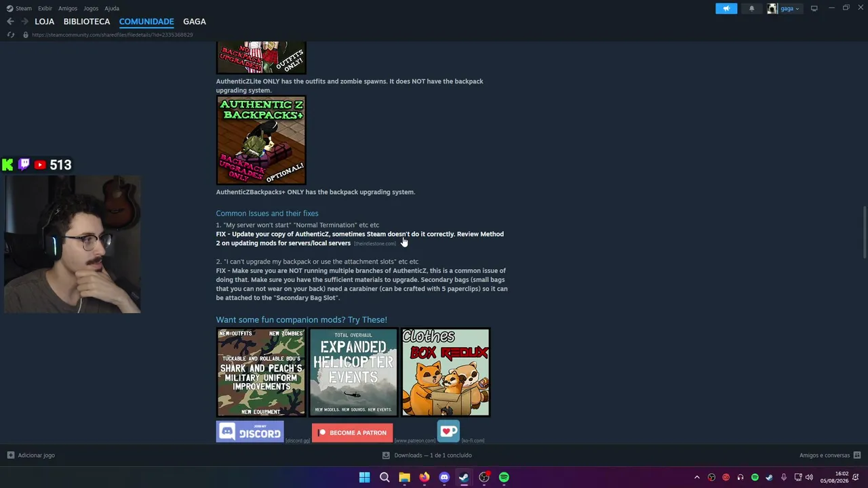Open the GAGA profile tab
Image resolution: width=868 pixels, height=488 pixels.
click(195, 22)
